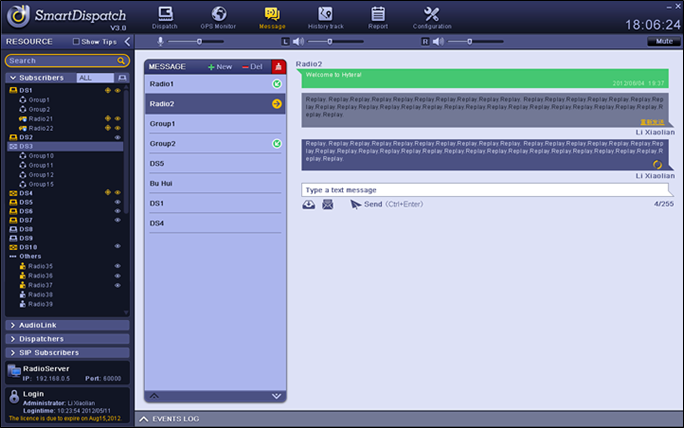This screenshot has height=428, width=684.
Task: Click the green status icon on Group2
Action: coord(277,144)
